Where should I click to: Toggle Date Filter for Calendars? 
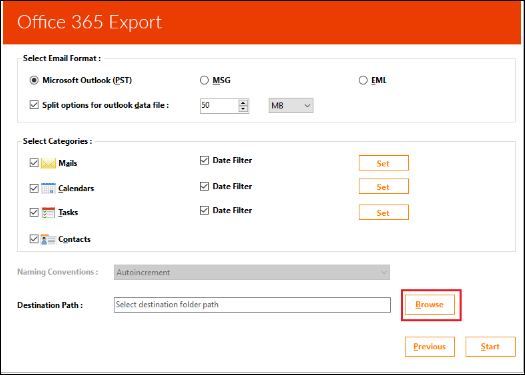coord(204,186)
